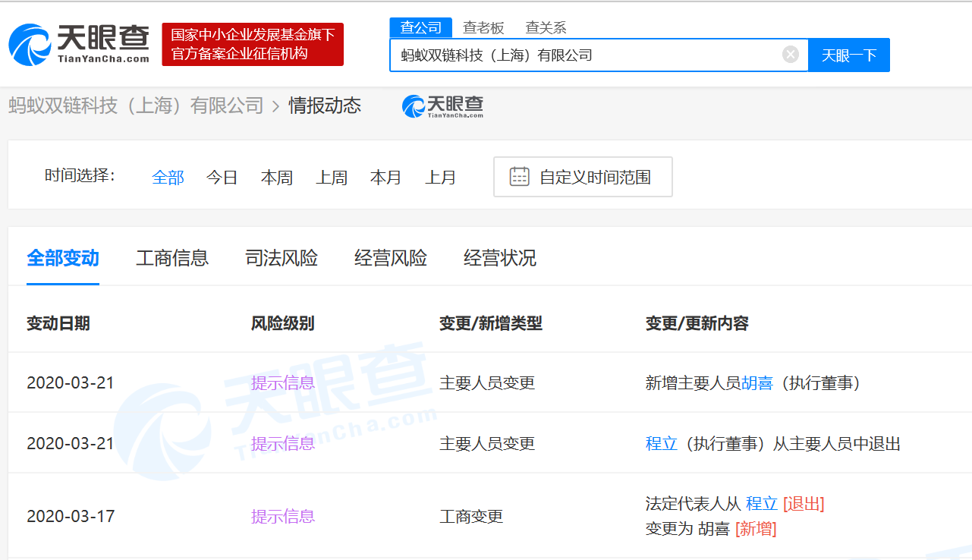The width and height of the screenshot is (972, 560).
Task: Switch to the 查公司 search tab
Action: click(421, 28)
